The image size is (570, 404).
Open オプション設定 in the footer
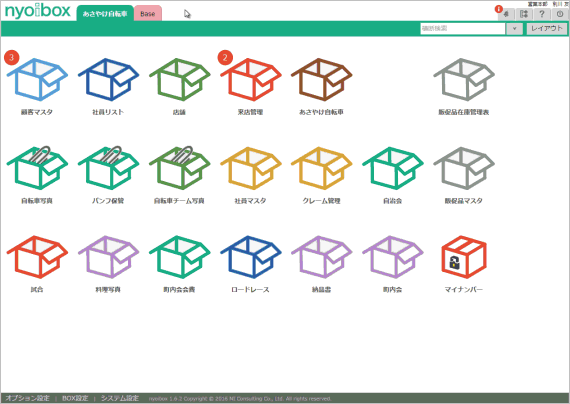click(x=27, y=398)
